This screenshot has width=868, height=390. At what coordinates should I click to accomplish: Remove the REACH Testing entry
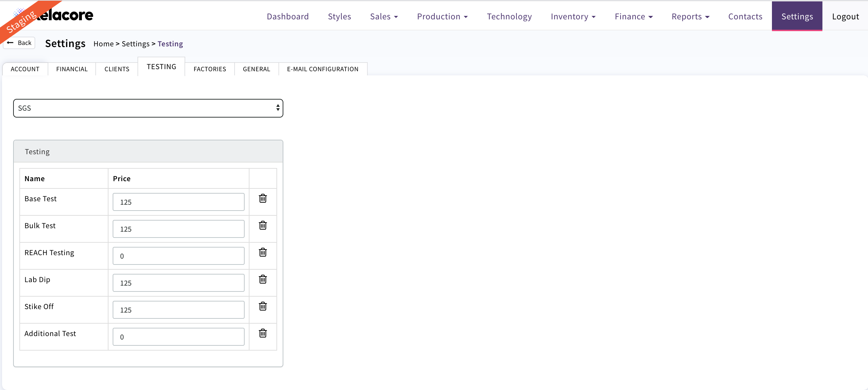click(263, 252)
